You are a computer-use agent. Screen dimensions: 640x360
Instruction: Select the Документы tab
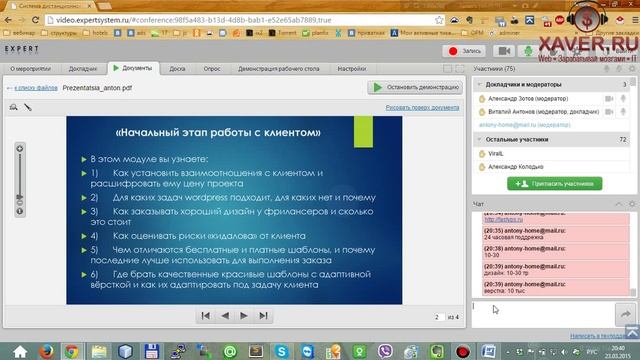click(133, 68)
